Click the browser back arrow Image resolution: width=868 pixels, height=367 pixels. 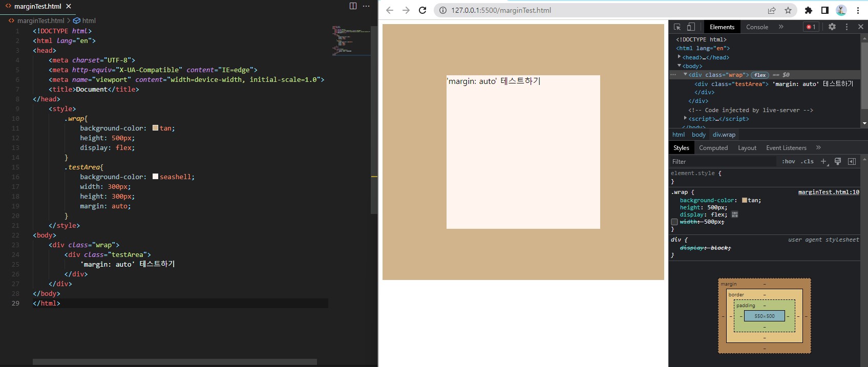390,10
